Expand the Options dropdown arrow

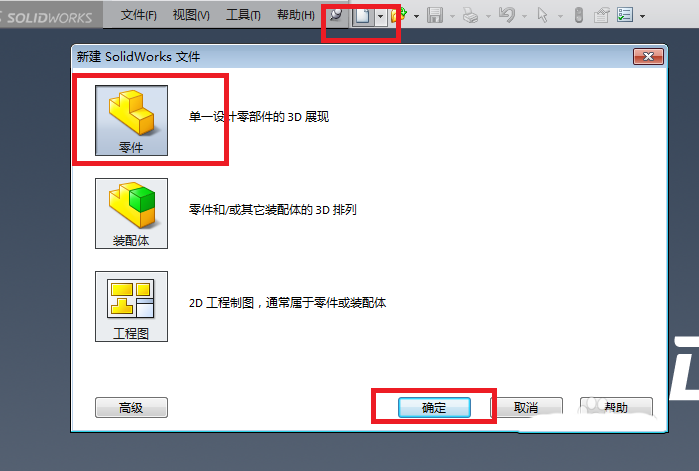(642, 16)
